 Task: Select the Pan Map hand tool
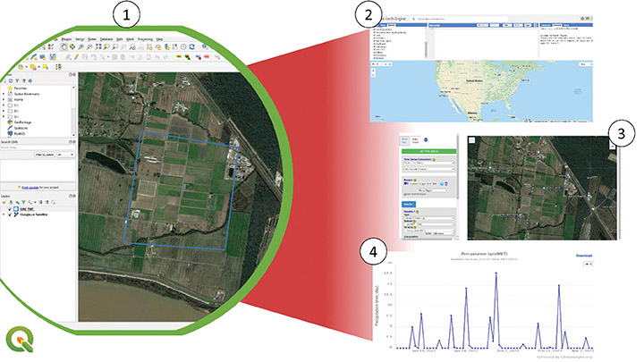point(64,46)
